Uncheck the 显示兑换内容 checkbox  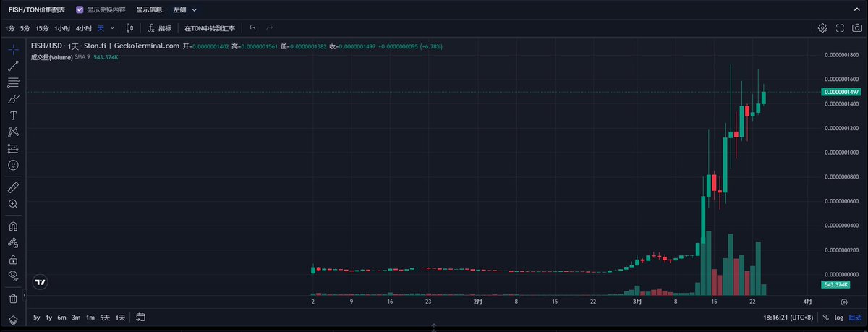[80, 10]
